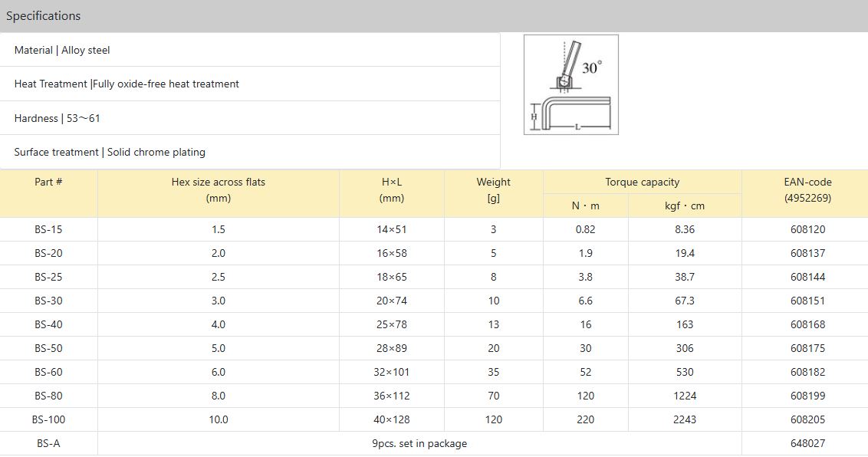The width and height of the screenshot is (868, 457).
Task: Click the N·m sub-column header
Action: tap(585, 205)
